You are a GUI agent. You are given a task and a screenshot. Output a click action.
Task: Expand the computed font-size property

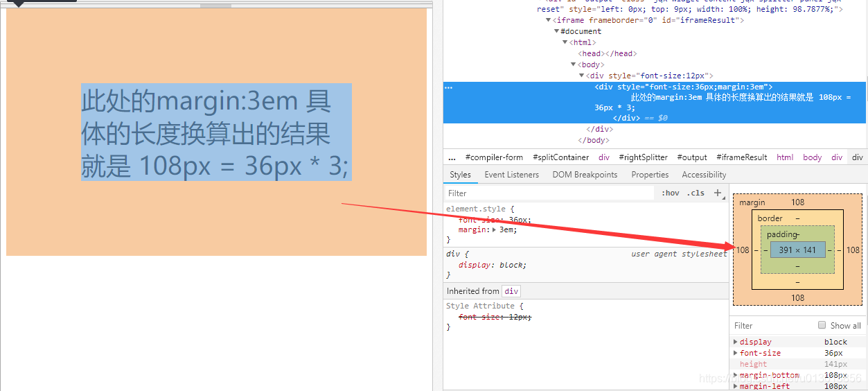click(x=736, y=353)
